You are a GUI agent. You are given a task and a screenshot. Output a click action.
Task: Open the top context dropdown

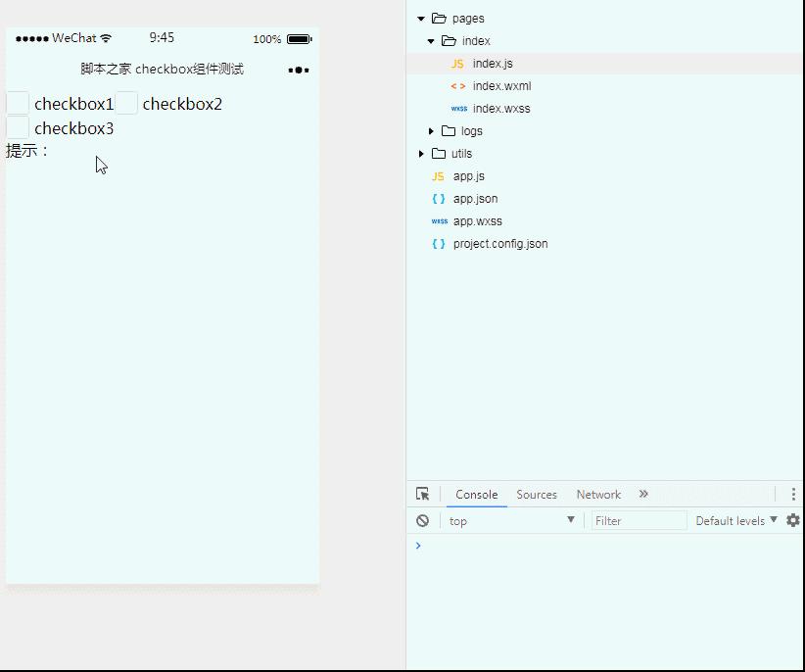511,520
